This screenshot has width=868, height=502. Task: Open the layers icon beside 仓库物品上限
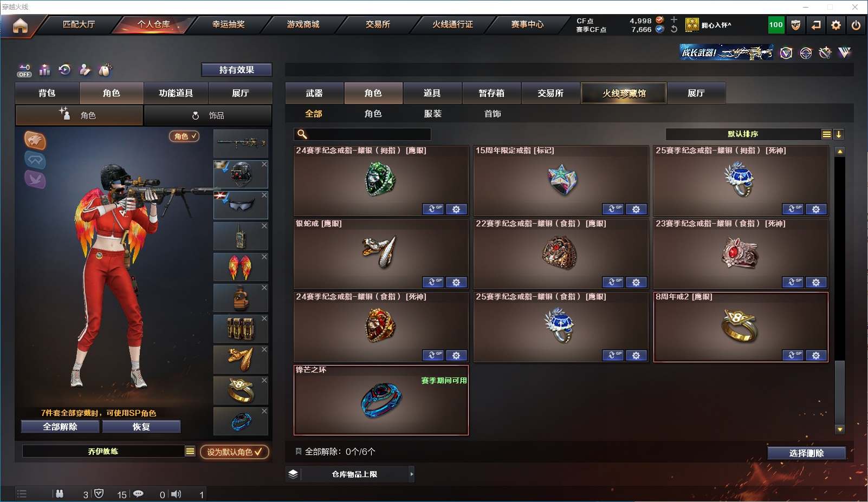(x=293, y=474)
